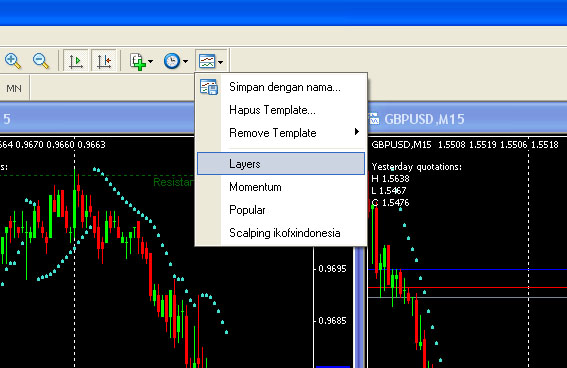Select the MN timeframe button
Image resolution: width=567 pixels, height=368 pixels.
click(x=14, y=88)
